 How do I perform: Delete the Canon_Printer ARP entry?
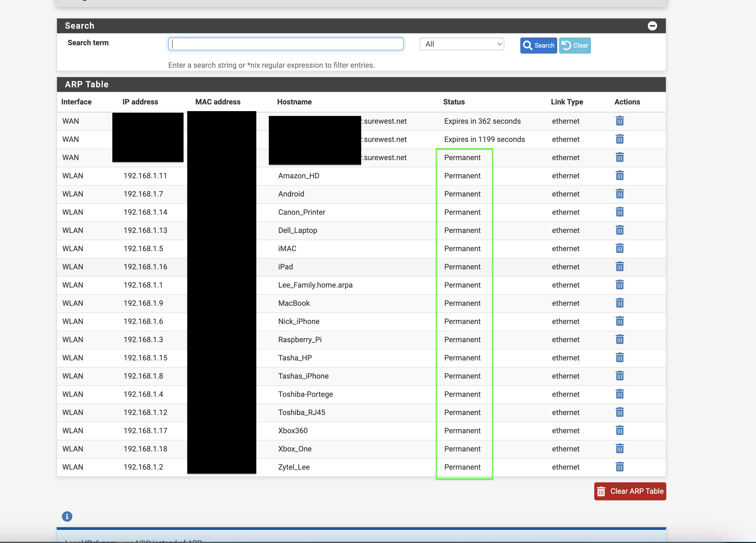[x=619, y=212]
